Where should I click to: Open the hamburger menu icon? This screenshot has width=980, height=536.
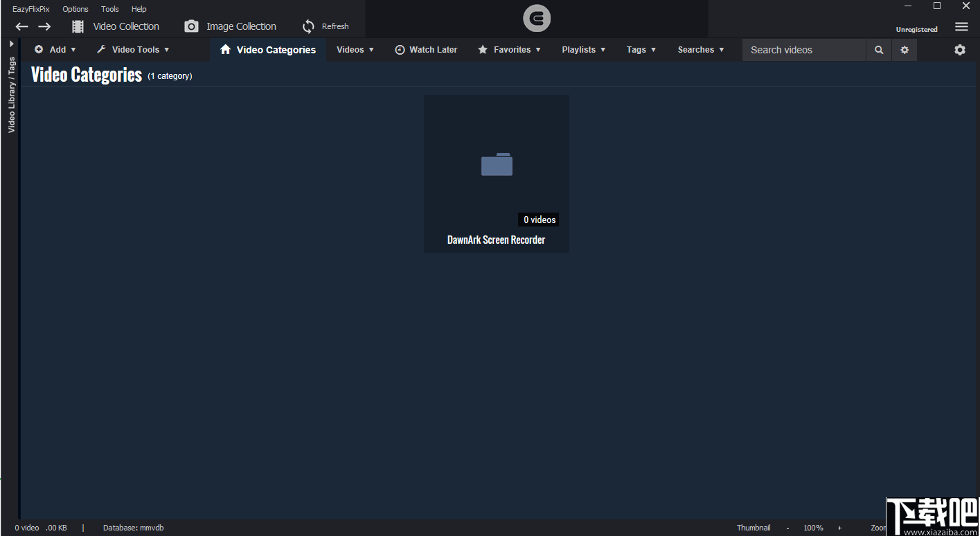click(x=961, y=27)
